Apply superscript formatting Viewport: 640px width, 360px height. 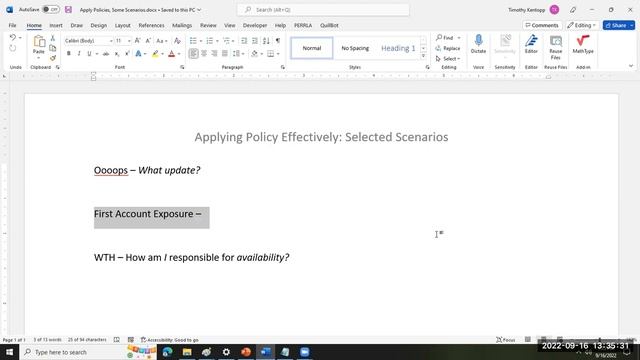pyautogui.click(x=127, y=54)
